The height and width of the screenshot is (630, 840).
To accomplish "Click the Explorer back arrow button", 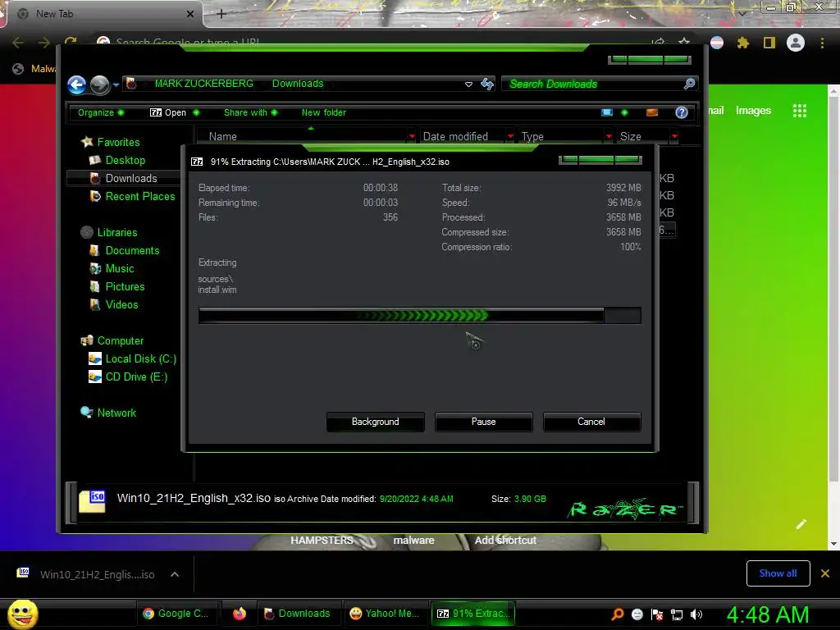I will click(x=76, y=84).
